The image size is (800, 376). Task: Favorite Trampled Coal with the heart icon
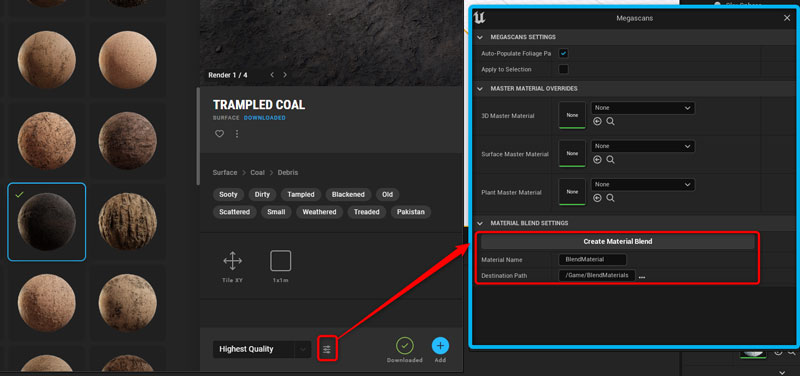[219, 134]
